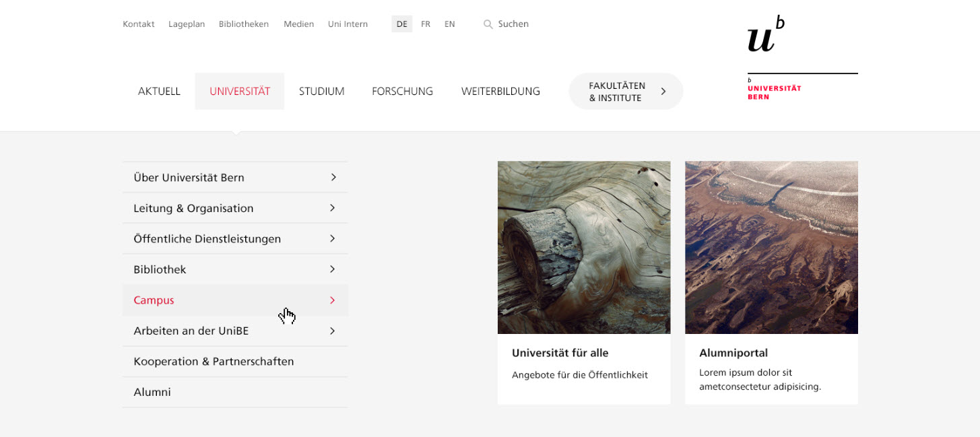Image resolution: width=980 pixels, height=437 pixels.
Task: Select the Bibliothek list entry
Action: point(235,269)
